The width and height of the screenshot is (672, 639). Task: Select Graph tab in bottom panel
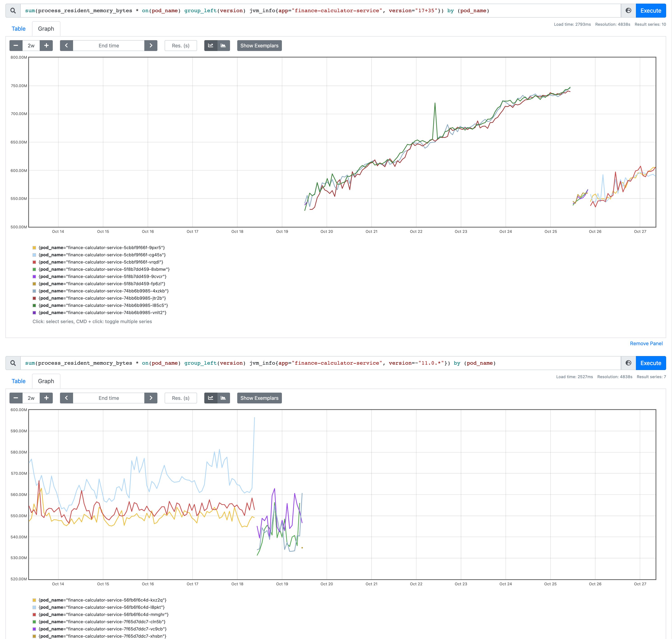(x=46, y=381)
